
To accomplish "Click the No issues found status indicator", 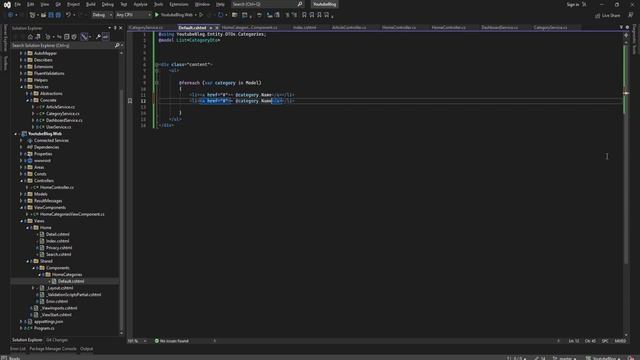I will [x=172, y=340].
